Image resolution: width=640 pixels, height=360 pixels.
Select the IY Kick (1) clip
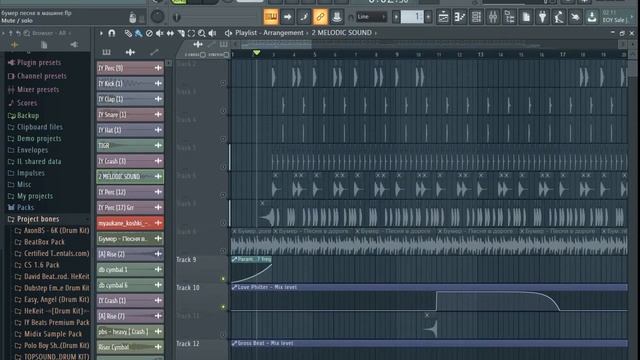[130, 84]
